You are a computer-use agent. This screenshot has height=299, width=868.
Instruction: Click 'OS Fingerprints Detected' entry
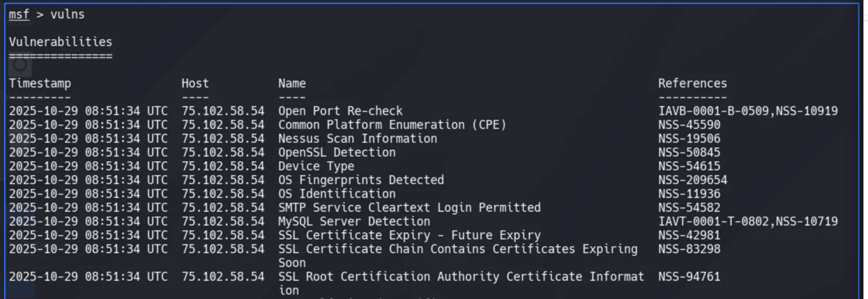(x=361, y=180)
